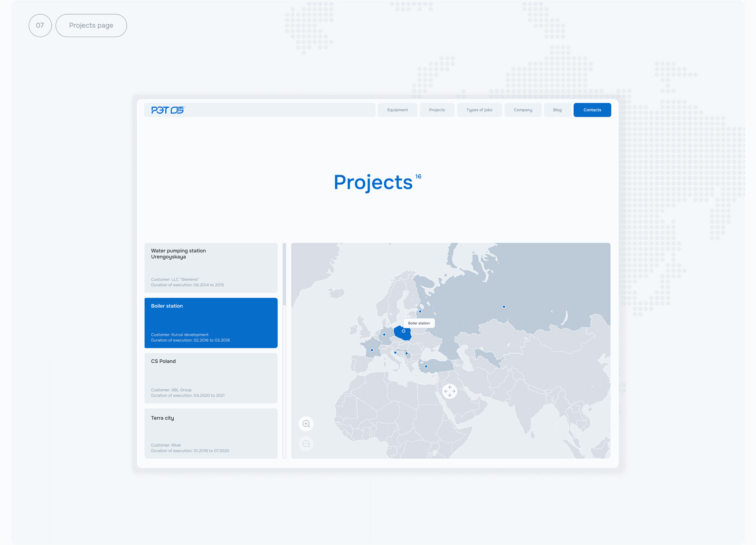Choose the CS Poland project card

(x=211, y=378)
